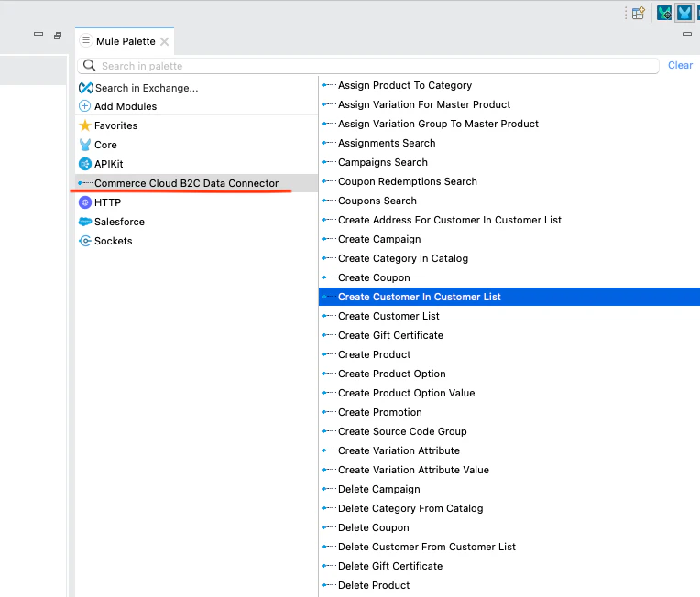This screenshot has width=700, height=597.
Task: Choose Create Product Option
Action: 391,374
